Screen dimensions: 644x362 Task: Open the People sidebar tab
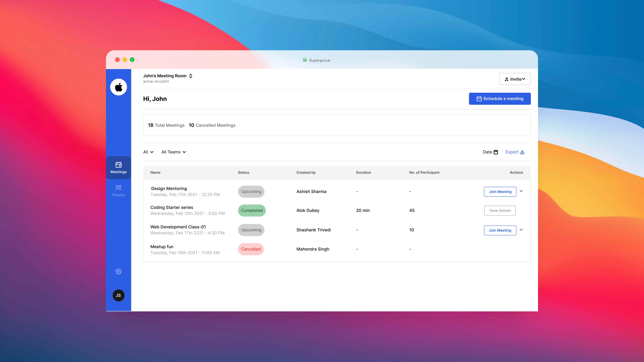(118, 191)
